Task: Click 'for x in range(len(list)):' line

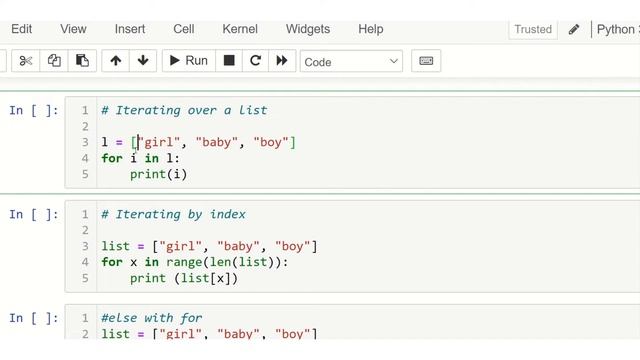Action: [x=195, y=262]
